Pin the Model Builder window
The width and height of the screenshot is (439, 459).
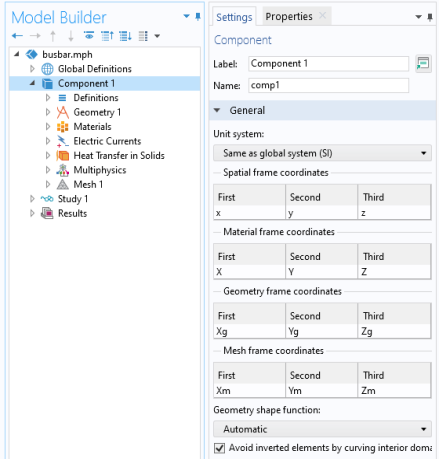tap(198, 16)
